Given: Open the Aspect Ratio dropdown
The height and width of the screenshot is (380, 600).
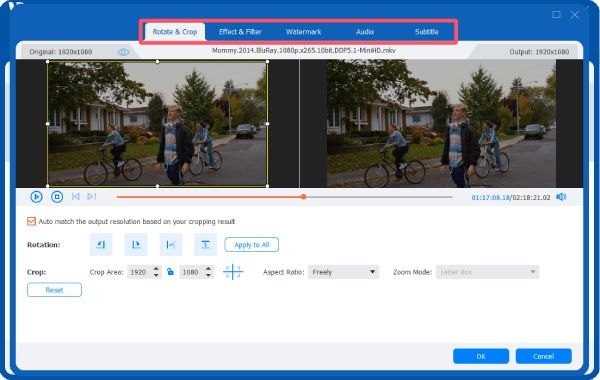Looking at the screenshot, I should tap(343, 272).
